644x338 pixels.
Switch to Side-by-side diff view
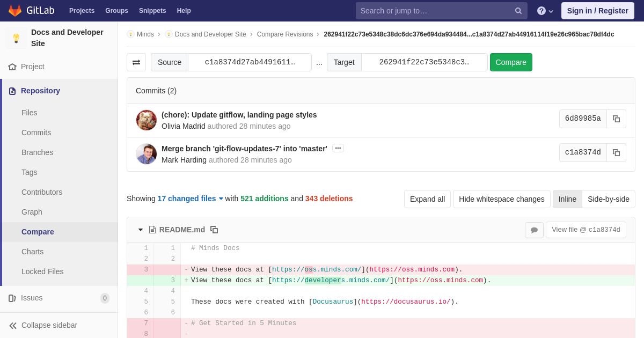tap(609, 199)
